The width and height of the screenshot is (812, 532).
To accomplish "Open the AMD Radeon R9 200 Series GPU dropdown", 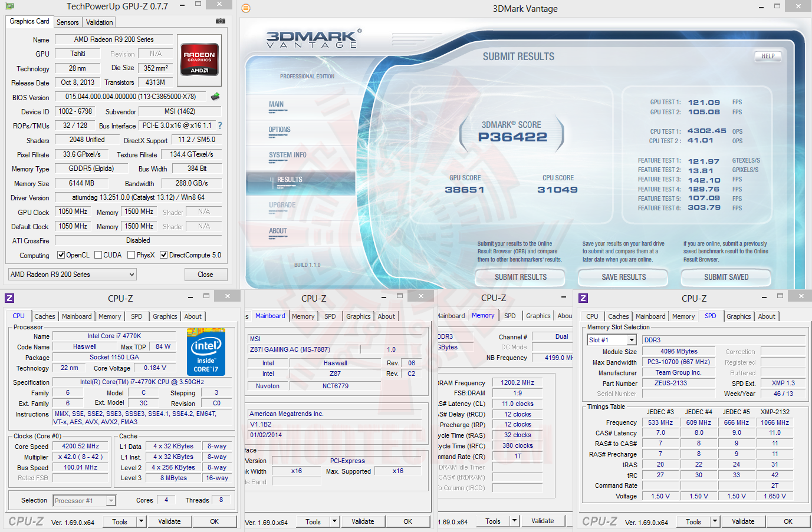I will (73, 275).
